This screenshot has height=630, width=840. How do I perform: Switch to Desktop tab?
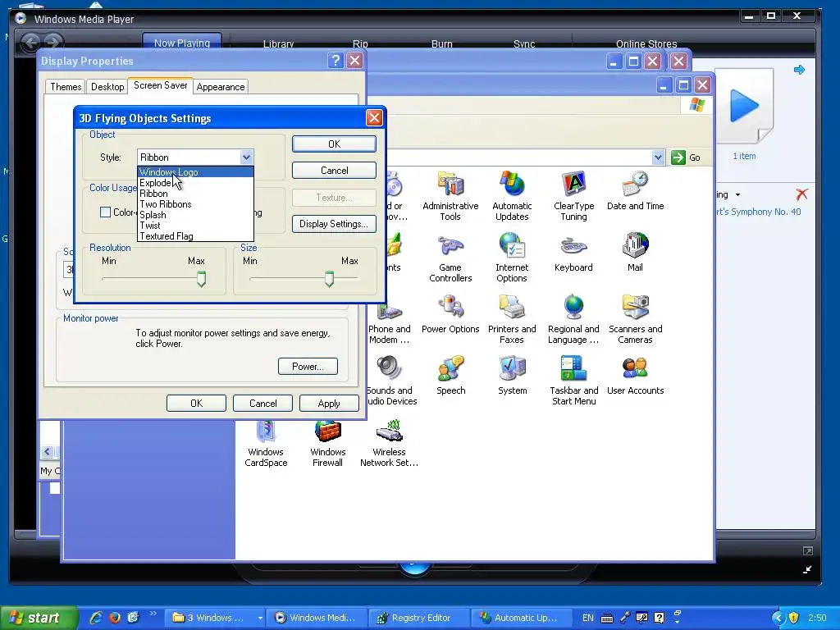click(x=107, y=87)
